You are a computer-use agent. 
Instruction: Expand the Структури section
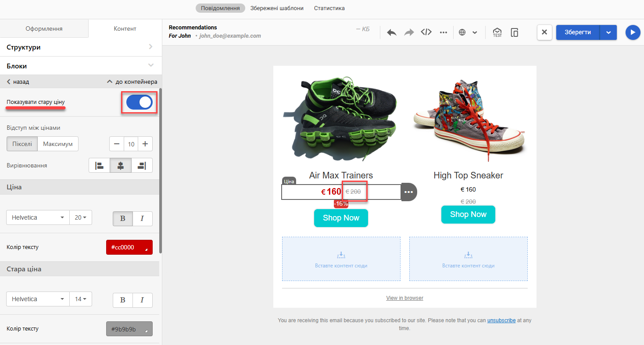[80, 47]
